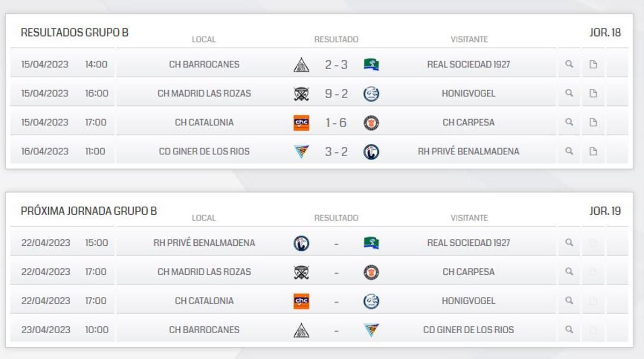Click the CH Carpesa club logo
This screenshot has height=359, width=644.
coord(371,122)
